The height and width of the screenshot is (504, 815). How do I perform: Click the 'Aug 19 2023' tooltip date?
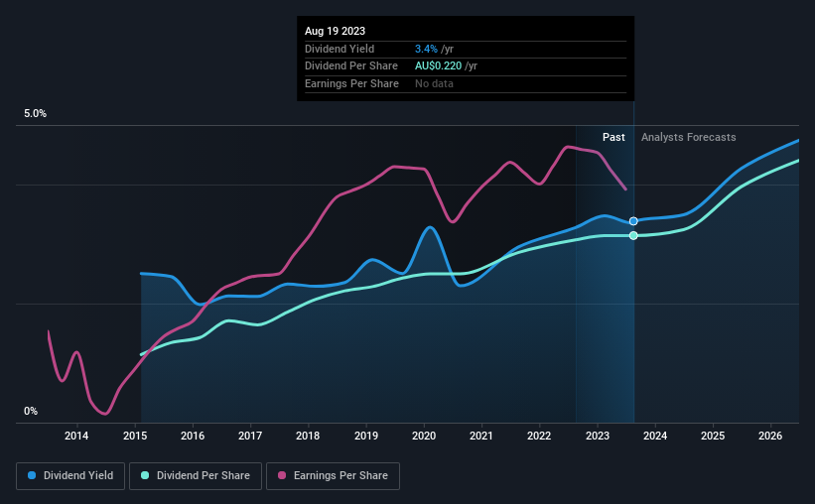pos(335,31)
